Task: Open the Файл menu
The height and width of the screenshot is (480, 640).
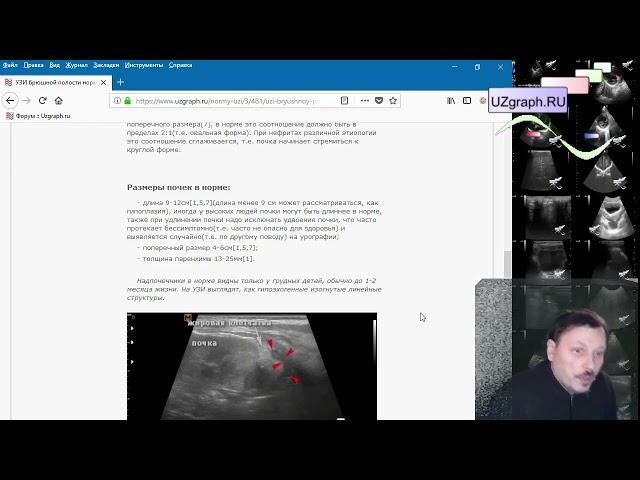Action: point(10,65)
